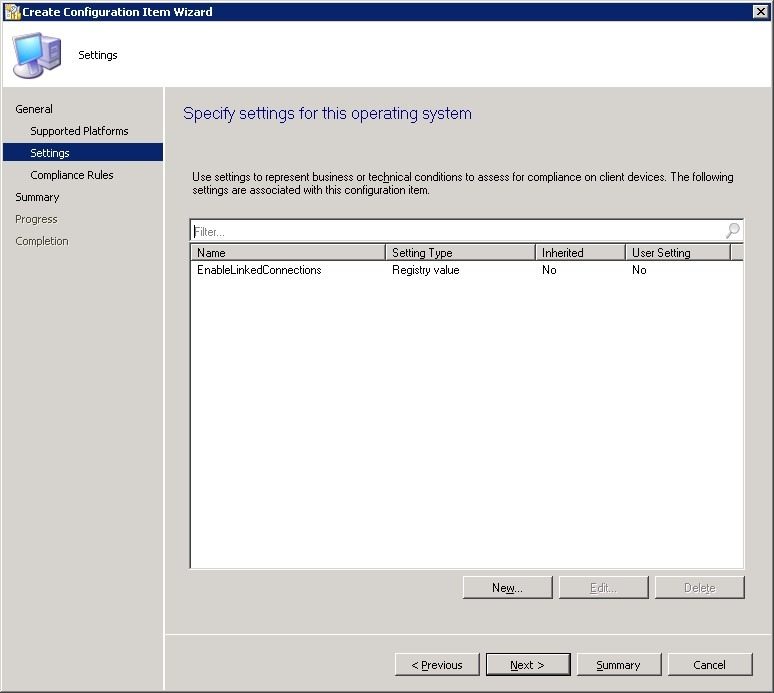
Task: Click the search magnifier icon in filter box
Action: [x=733, y=231]
